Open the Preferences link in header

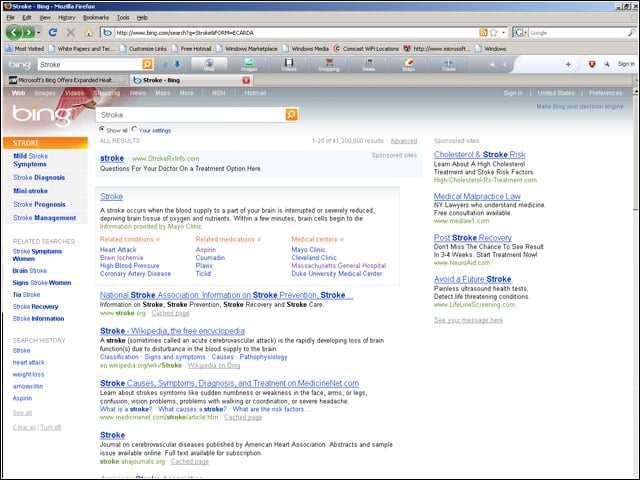(x=605, y=93)
